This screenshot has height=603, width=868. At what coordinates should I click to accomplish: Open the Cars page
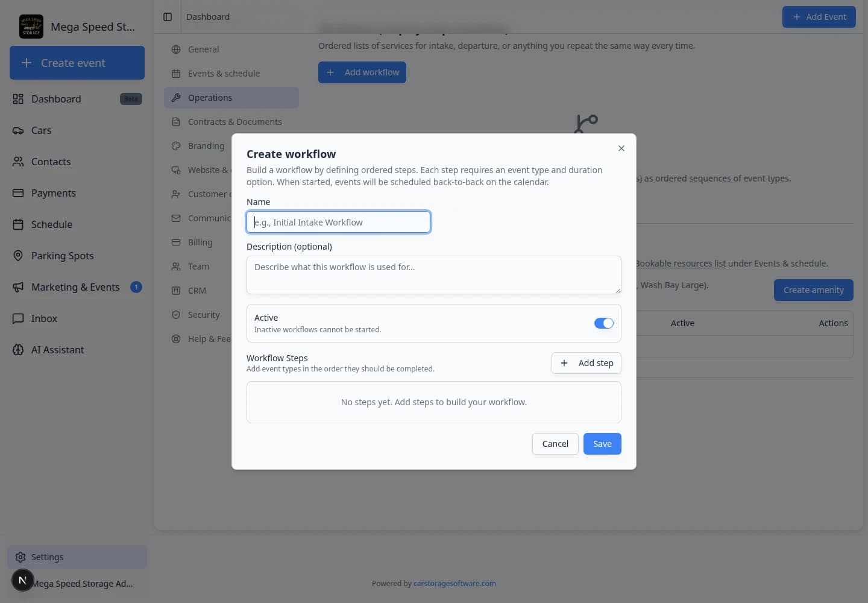click(77, 130)
